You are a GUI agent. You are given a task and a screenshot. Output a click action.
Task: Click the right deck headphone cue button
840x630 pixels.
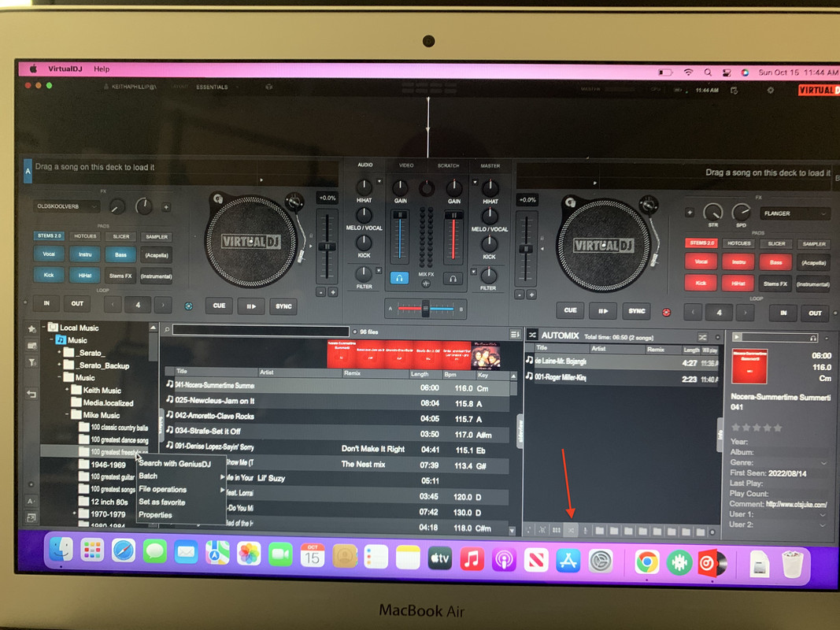453,279
